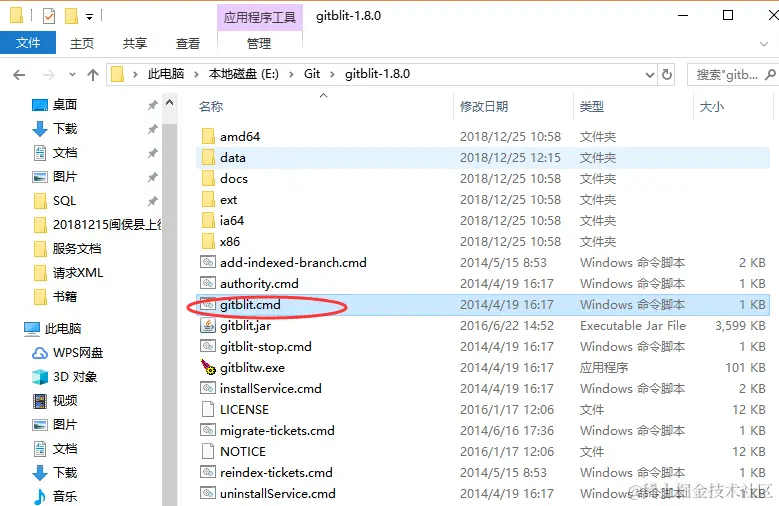
Task: Select migrate-tickets.cmd file
Action: tap(277, 430)
